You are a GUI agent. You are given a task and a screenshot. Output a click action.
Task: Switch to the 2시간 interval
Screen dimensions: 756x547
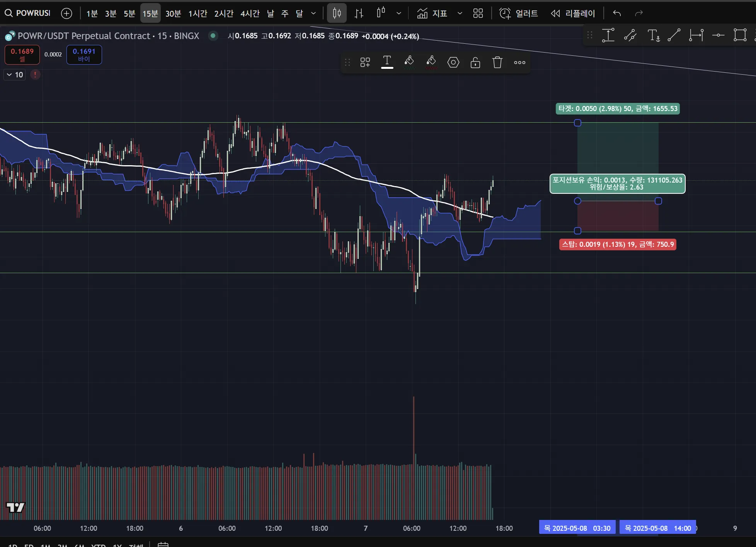[224, 14]
